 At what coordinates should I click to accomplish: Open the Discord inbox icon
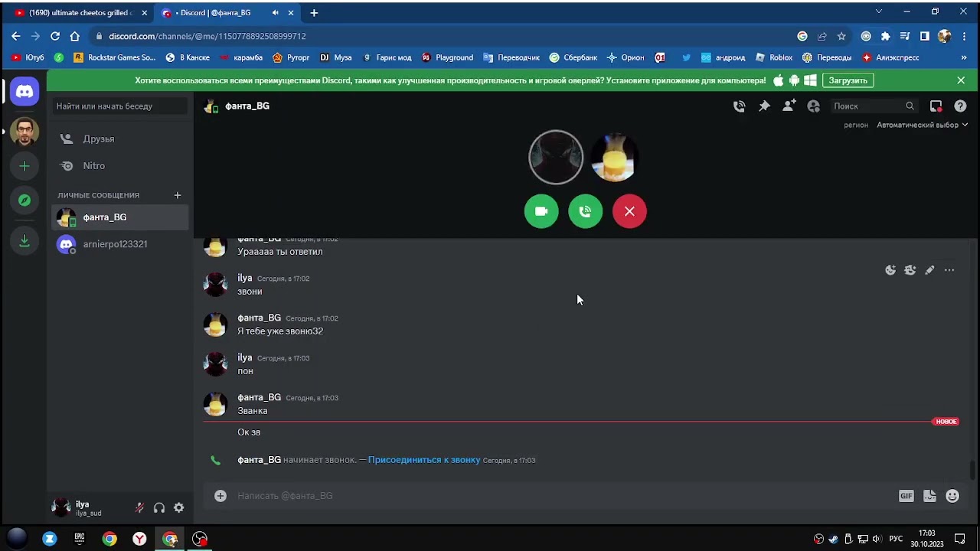tap(936, 106)
